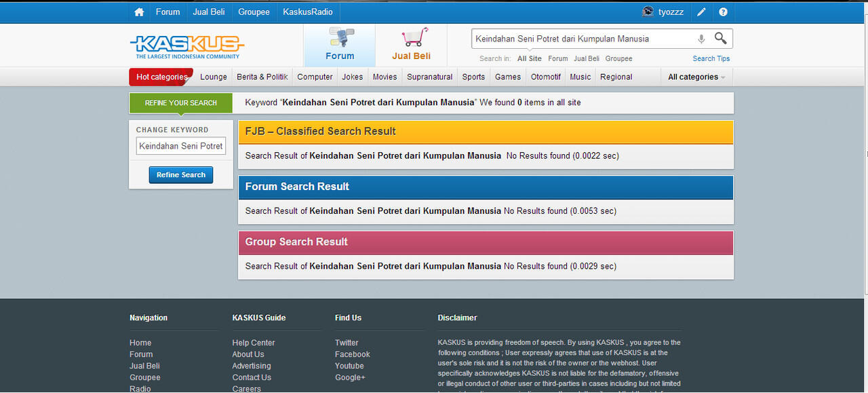Viewport: 868px width, 393px height.
Task: Select the Jual Beli cart tab
Action: tap(411, 45)
